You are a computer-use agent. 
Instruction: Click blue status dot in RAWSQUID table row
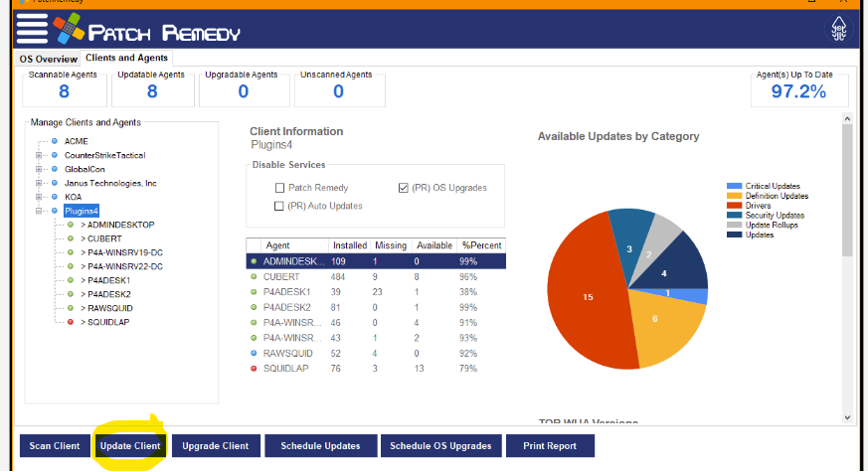[254, 353]
